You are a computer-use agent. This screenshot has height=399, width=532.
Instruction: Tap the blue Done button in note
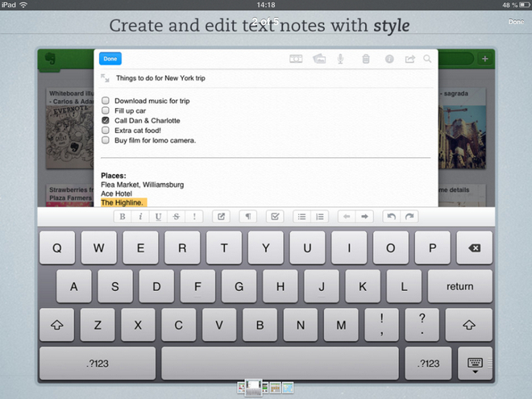(x=110, y=59)
